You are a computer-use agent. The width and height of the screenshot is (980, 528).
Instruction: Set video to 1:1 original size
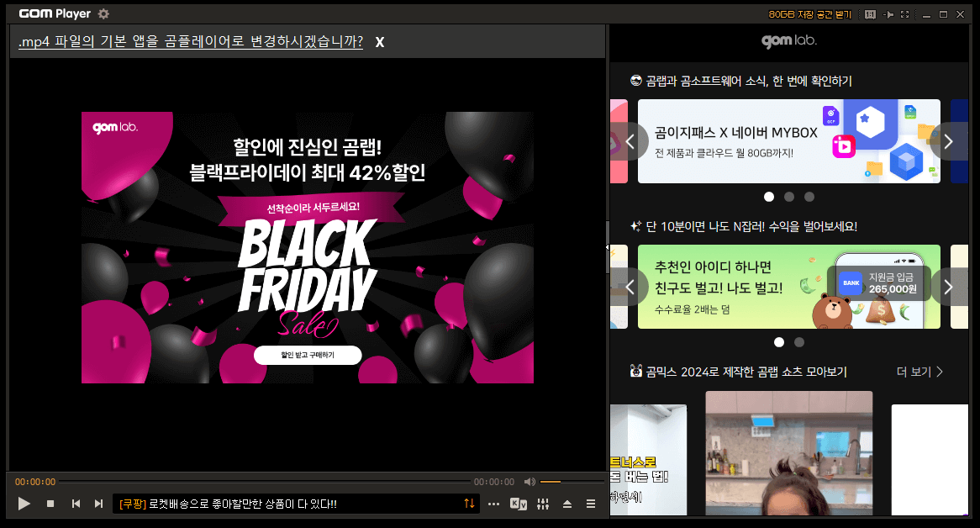[x=870, y=14]
